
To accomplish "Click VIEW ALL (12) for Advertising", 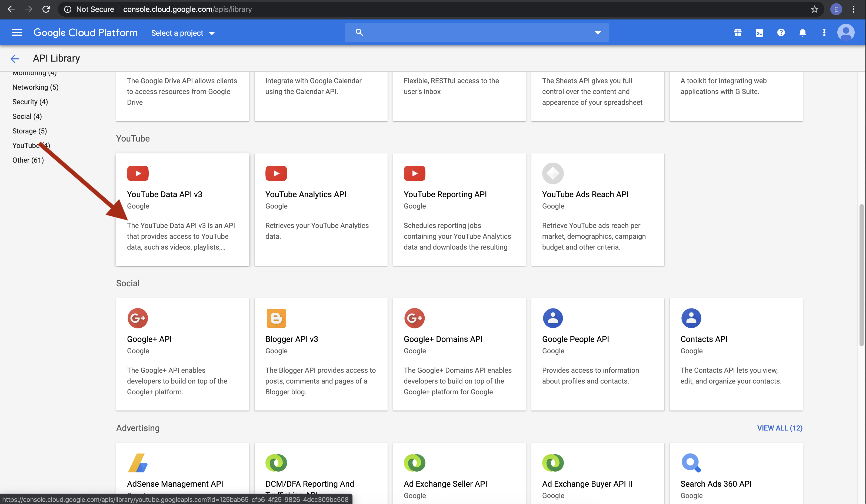I will point(780,428).
